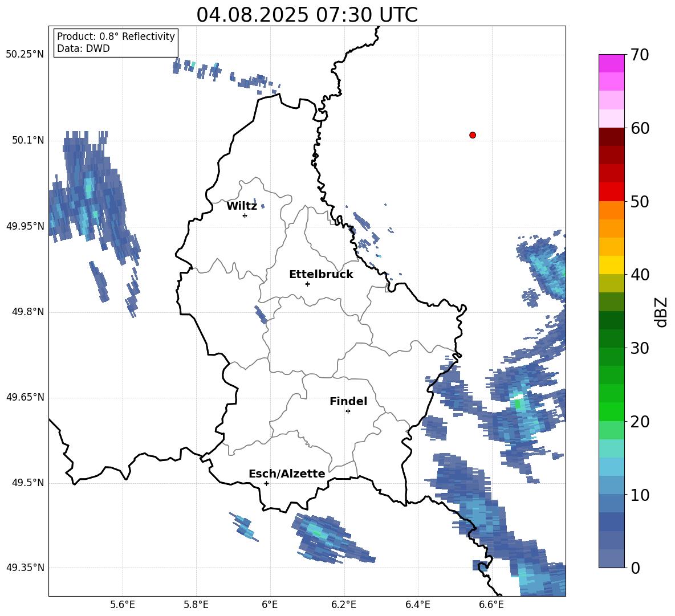Image resolution: width=675 pixels, height=616 pixels.
Task: Click the Ettelbruck city label
Action: 321,275
